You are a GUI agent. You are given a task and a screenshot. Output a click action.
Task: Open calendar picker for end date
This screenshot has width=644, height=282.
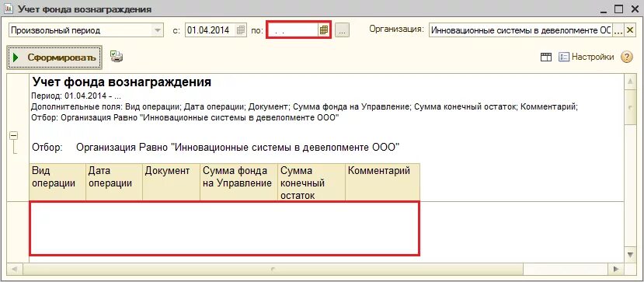click(x=324, y=30)
